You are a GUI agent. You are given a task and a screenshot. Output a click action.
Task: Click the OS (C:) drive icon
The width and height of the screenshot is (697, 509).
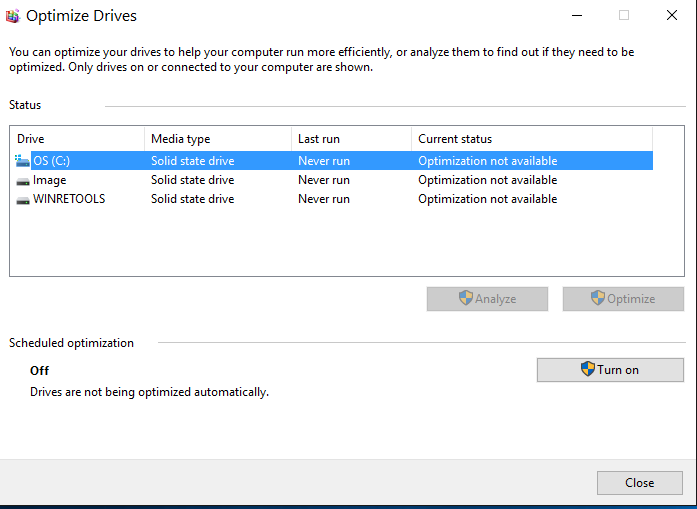[23, 161]
